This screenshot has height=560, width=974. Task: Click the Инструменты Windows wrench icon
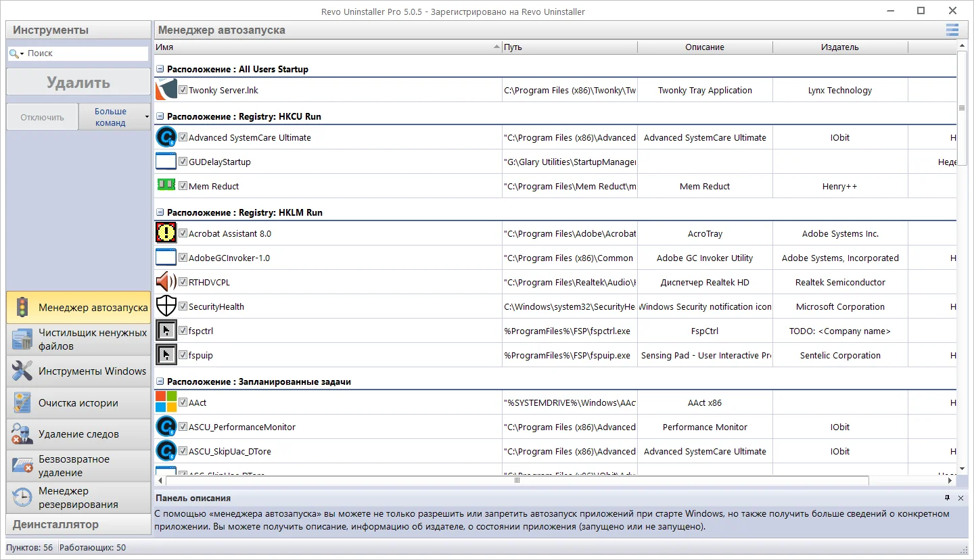point(22,371)
